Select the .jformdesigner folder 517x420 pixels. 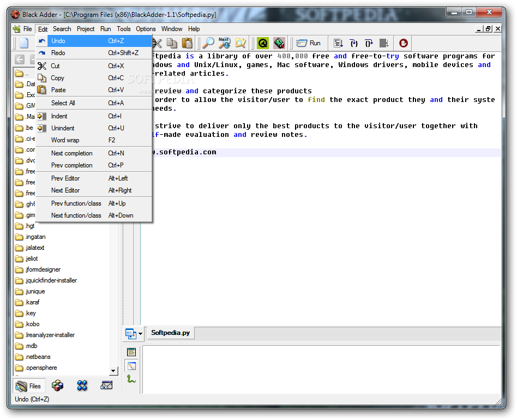click(38, 269)
